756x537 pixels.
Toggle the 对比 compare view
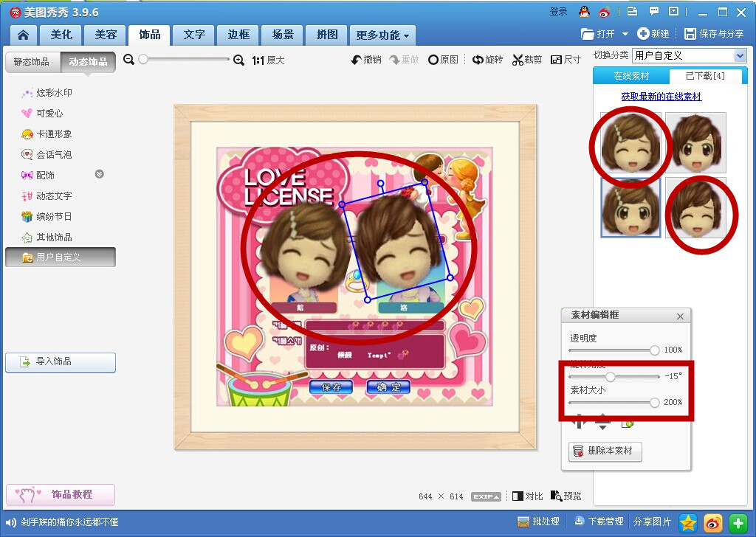(527, 496)
